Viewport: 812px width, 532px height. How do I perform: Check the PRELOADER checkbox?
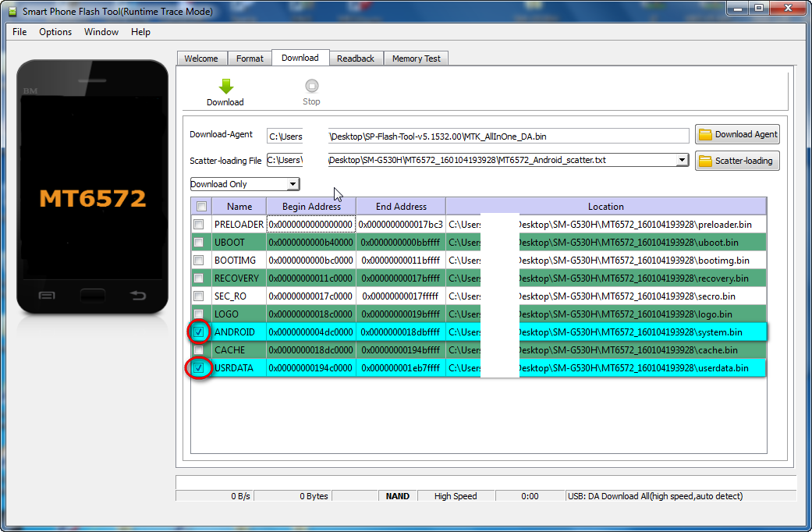(198, 225)
